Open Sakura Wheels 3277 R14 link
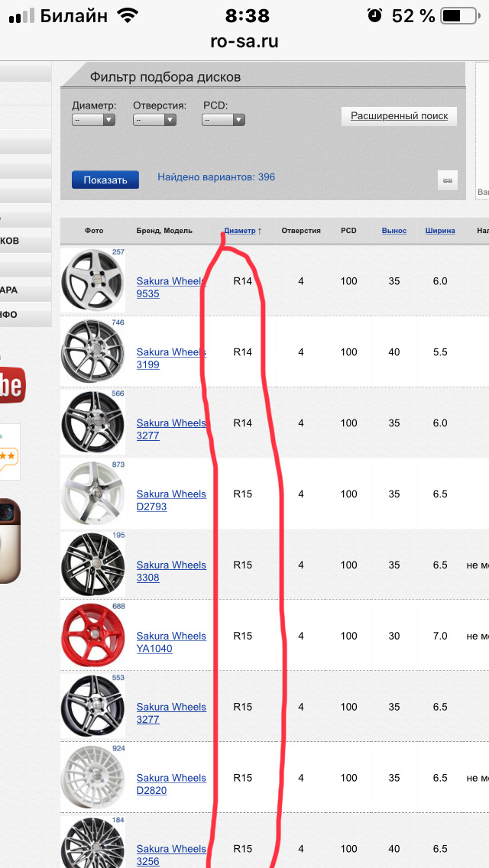Image resolution: width=489 pixels, height=868 pixels. coord(171,429)
